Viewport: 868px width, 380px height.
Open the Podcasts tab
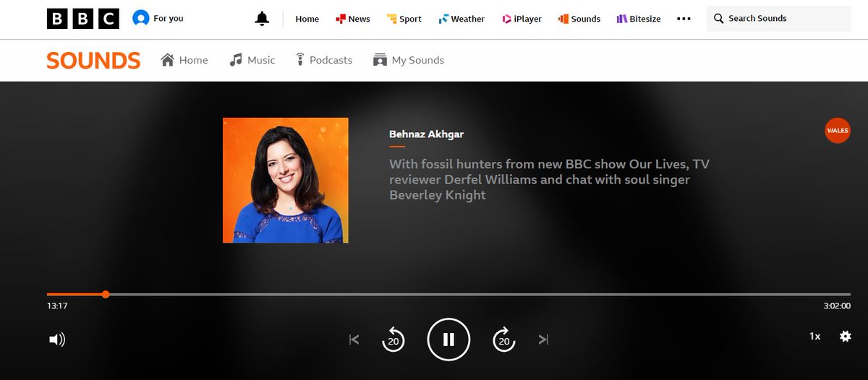point(323,60)
